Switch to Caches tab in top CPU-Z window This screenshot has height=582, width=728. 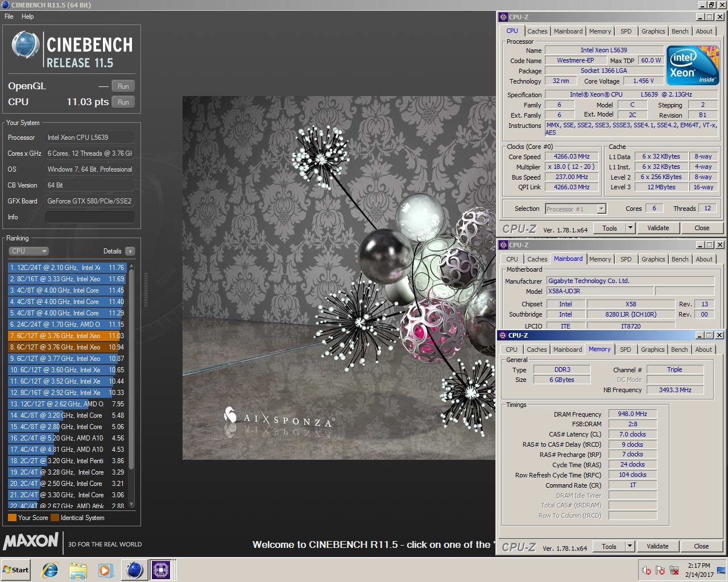tap(537, 31)
